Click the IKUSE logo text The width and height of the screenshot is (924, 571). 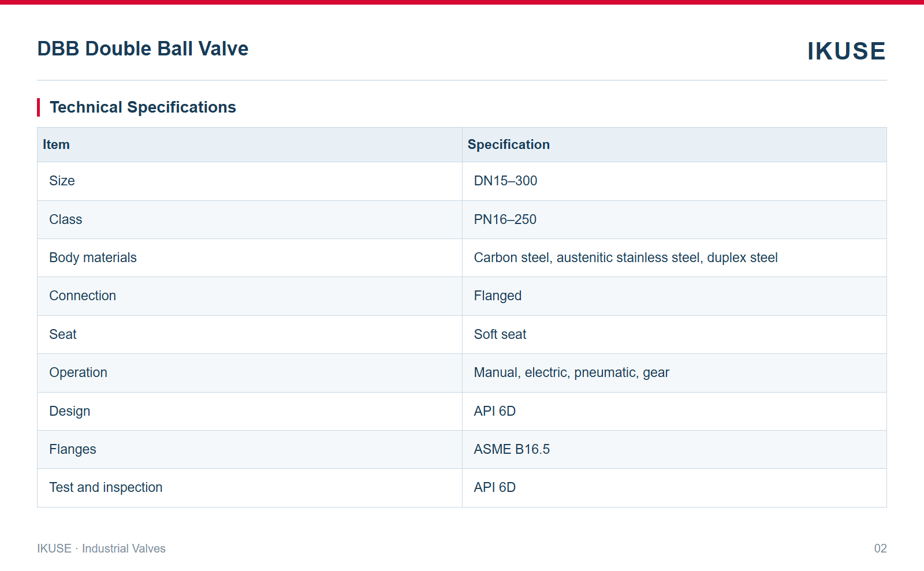[x=846, y=51]
